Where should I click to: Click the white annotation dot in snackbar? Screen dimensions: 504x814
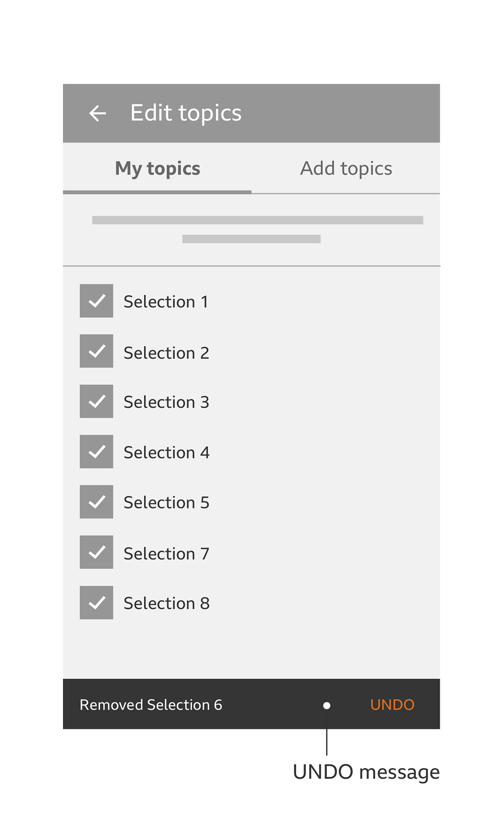coord(327,706)
